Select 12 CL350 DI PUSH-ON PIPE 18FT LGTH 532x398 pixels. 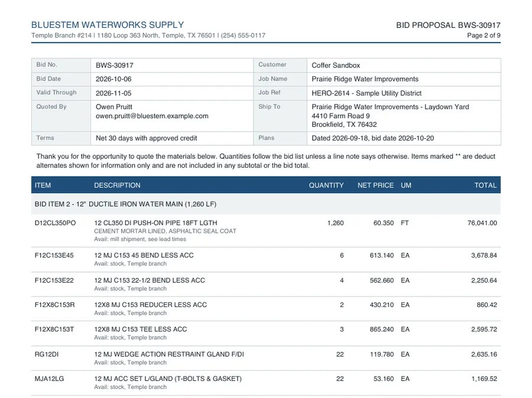[155, 223]
